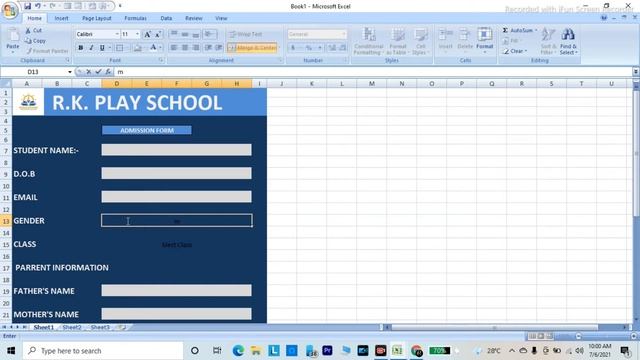The image size is (640, 360).
Task: Click the taskbar search box
Action: tap(102, 351)
